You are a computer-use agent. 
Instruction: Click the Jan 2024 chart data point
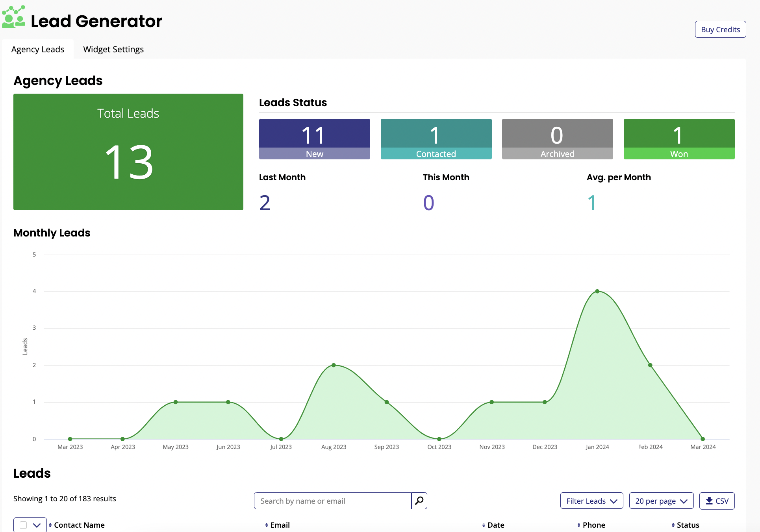pyautogui.click(x=597, y=291)
